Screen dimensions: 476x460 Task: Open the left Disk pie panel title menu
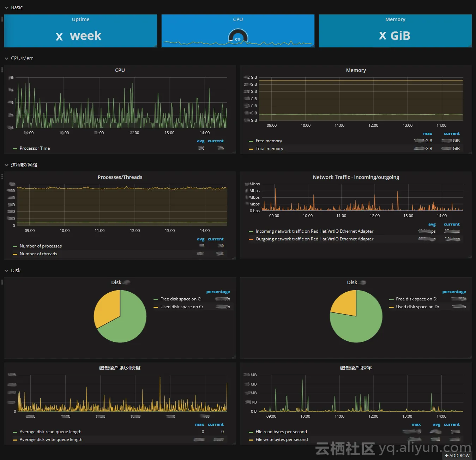pos(120,282)
